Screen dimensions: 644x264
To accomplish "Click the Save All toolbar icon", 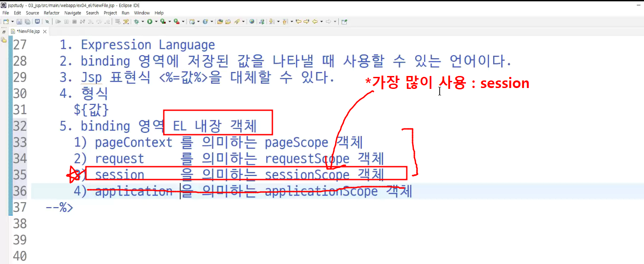I will pos(28,21).
